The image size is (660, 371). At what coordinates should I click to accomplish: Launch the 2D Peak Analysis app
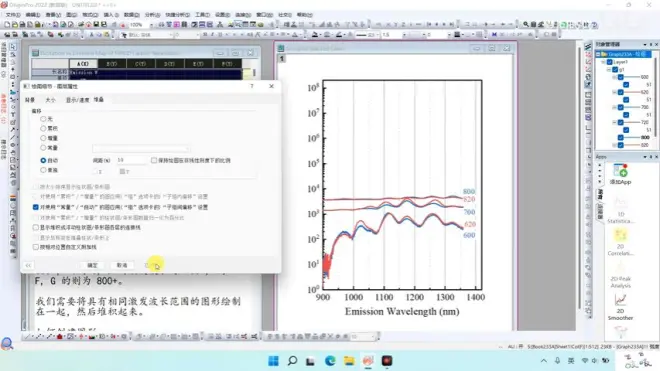tap(620, 275)
